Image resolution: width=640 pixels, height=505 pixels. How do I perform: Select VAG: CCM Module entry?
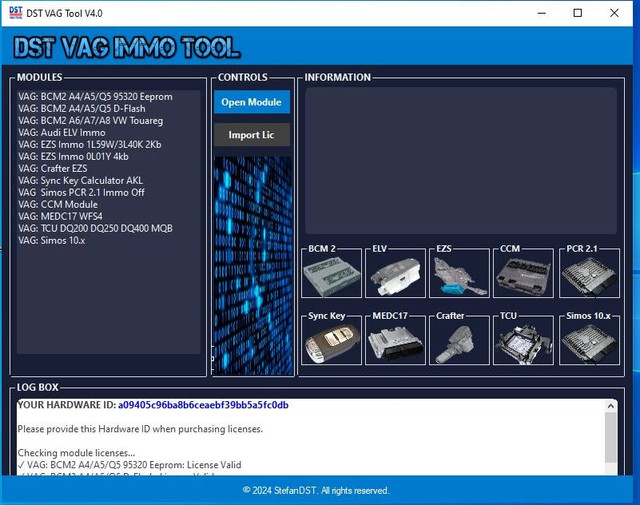[58, 204]
